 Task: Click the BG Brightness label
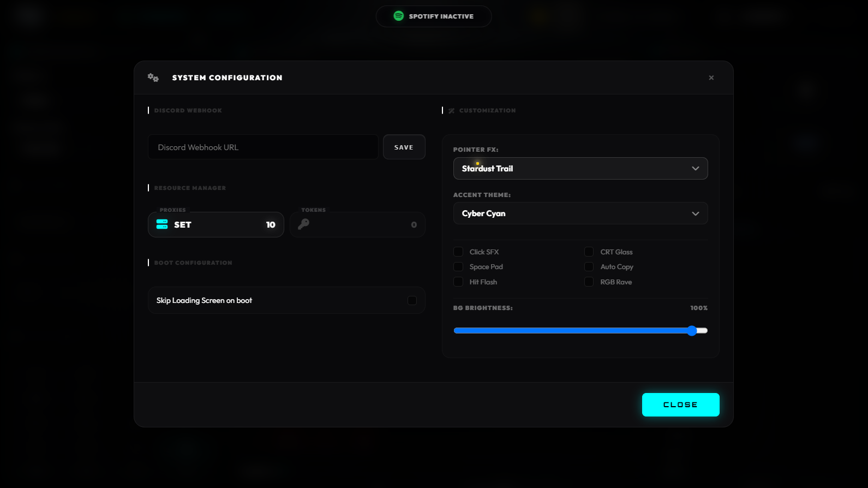483,308
